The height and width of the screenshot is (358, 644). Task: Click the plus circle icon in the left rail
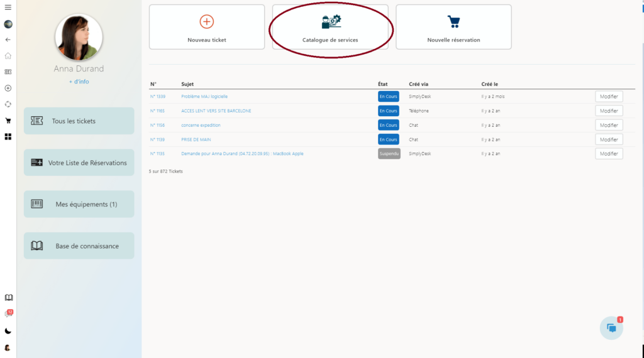(x=8, y=88)
